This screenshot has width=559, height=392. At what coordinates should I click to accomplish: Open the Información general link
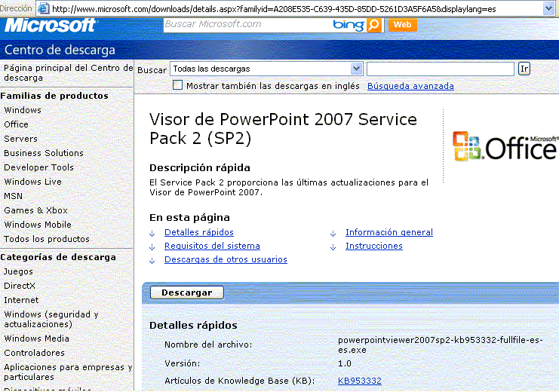coord(389,232)
